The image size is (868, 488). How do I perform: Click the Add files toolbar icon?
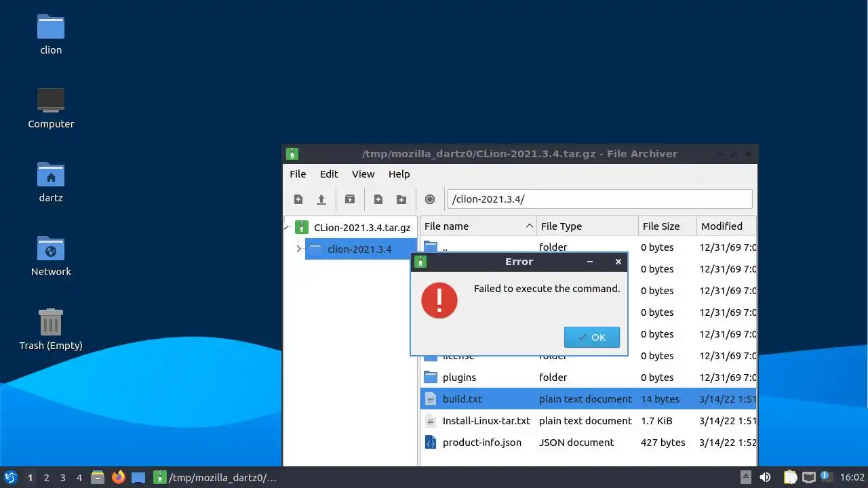[x=378, y=199]
